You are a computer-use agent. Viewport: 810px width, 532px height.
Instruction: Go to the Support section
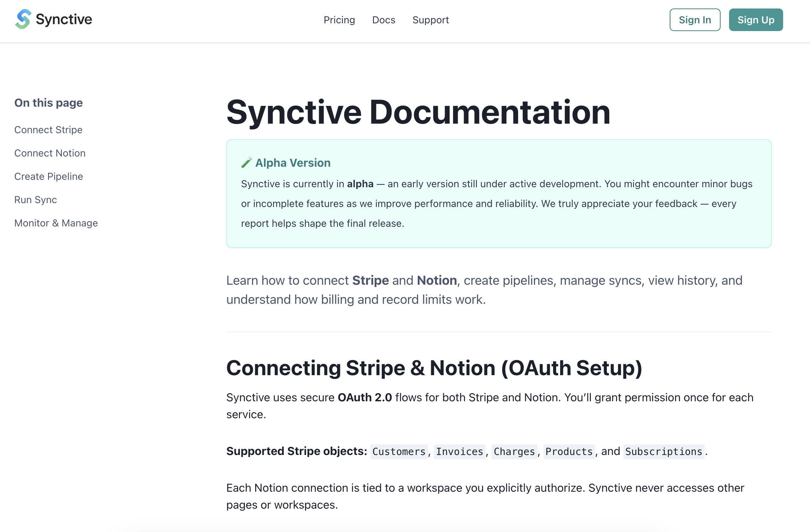click(430, 20)
